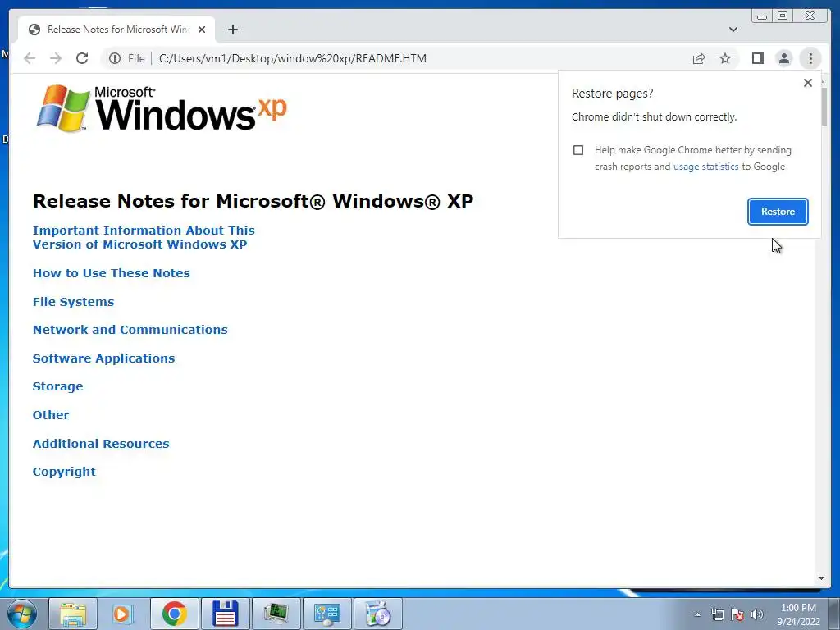Viewport: 840px width, 630px height.
Task: Open the Chrome profile avatar
Action: click(x=783, y=58)
